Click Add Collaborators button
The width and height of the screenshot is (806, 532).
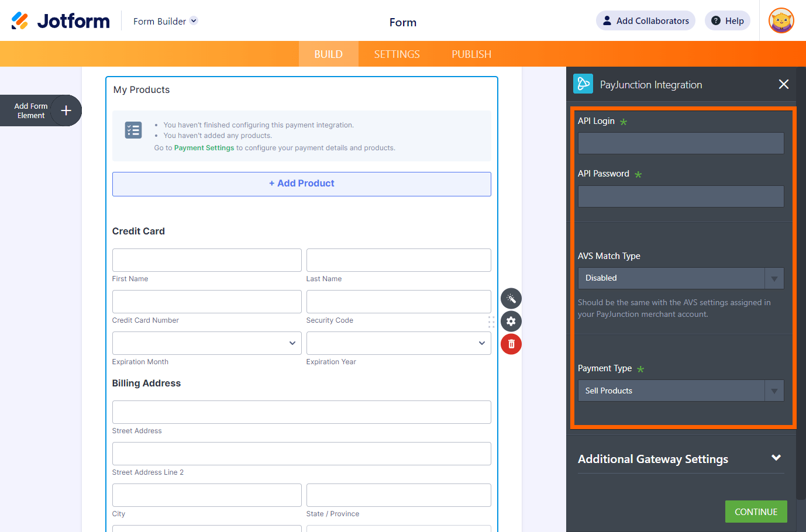pos(646,20)
